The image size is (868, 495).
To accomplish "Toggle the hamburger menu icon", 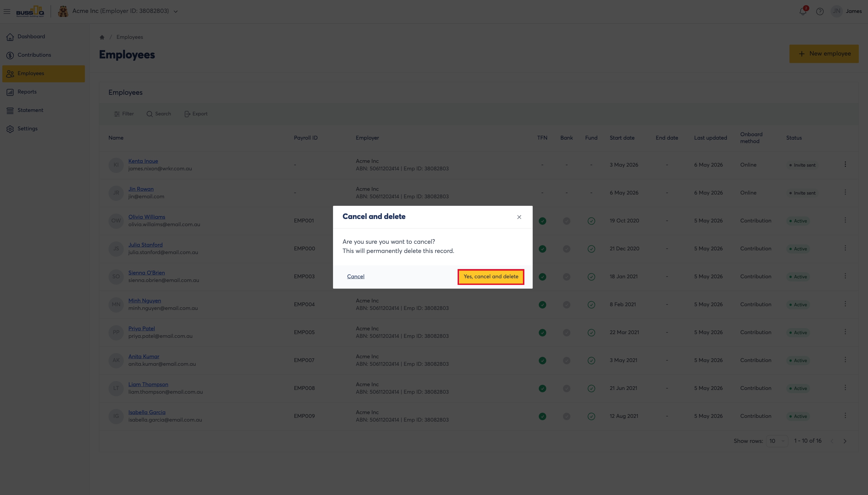I will [x=7, y=11].
